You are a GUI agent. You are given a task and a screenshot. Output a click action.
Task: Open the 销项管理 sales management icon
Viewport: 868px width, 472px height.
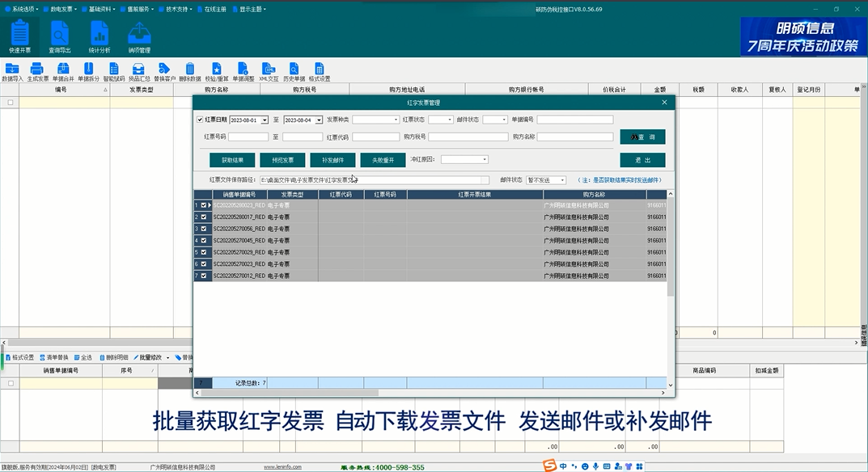click(x=139, y=37)
